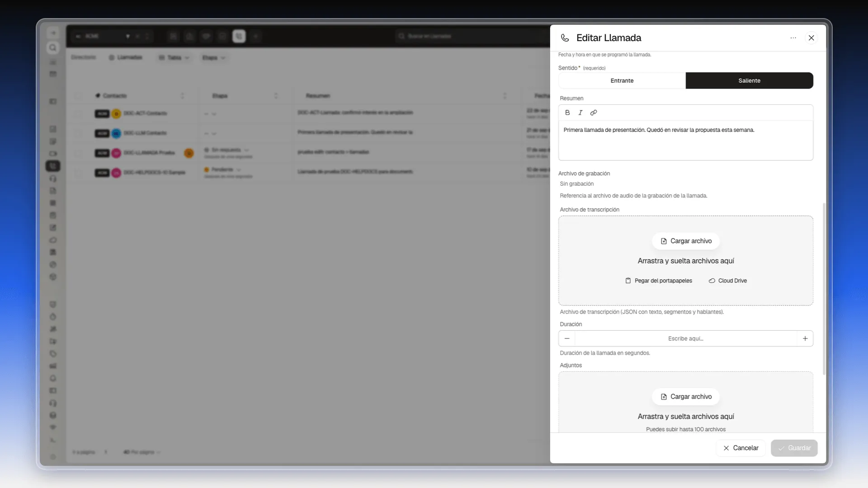Focus the Duración input field
This screenshot has height=488, width=868.
click(x=686, y=338)
